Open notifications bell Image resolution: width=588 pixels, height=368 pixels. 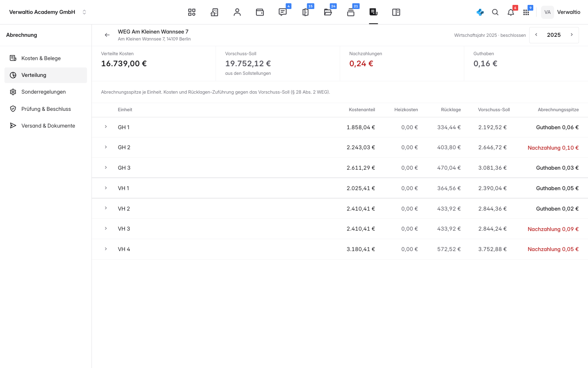tap(511, 12)
